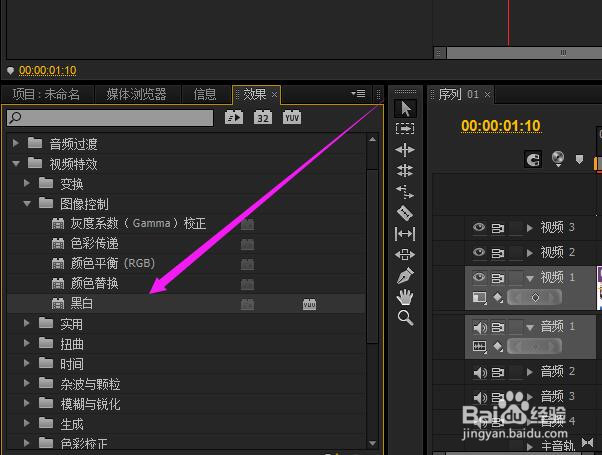Select the 颜色平衡 (RGB) effect
The image size is (602, 455).
click(x=186, y=264)
